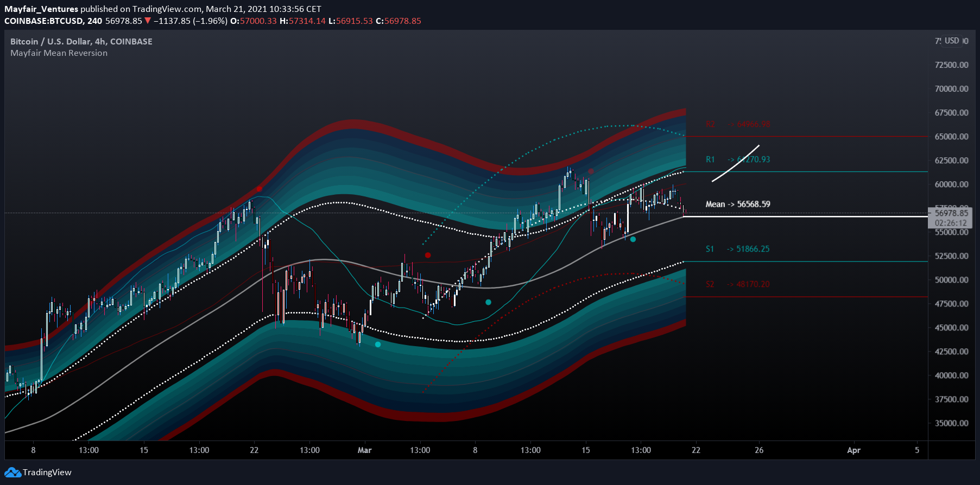Screen dimensions: 980x485
Task: Click the 47500.00 price axis label
Action: 951,304
